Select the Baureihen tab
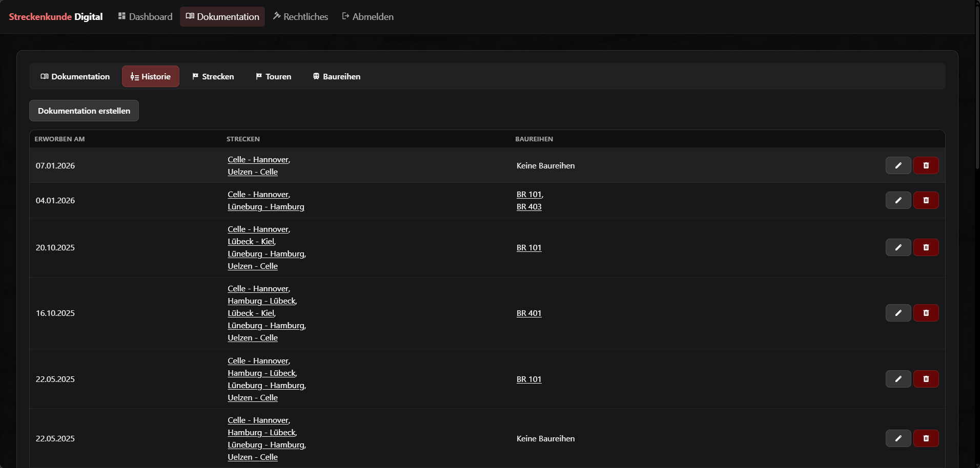Viewport: 980px width, 468px height. point(336,76)
